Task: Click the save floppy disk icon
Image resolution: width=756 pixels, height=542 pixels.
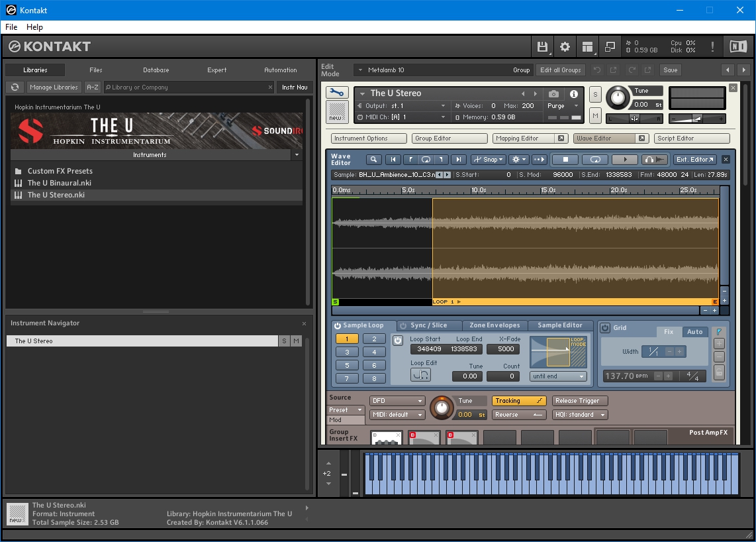Action: point(542,46)
